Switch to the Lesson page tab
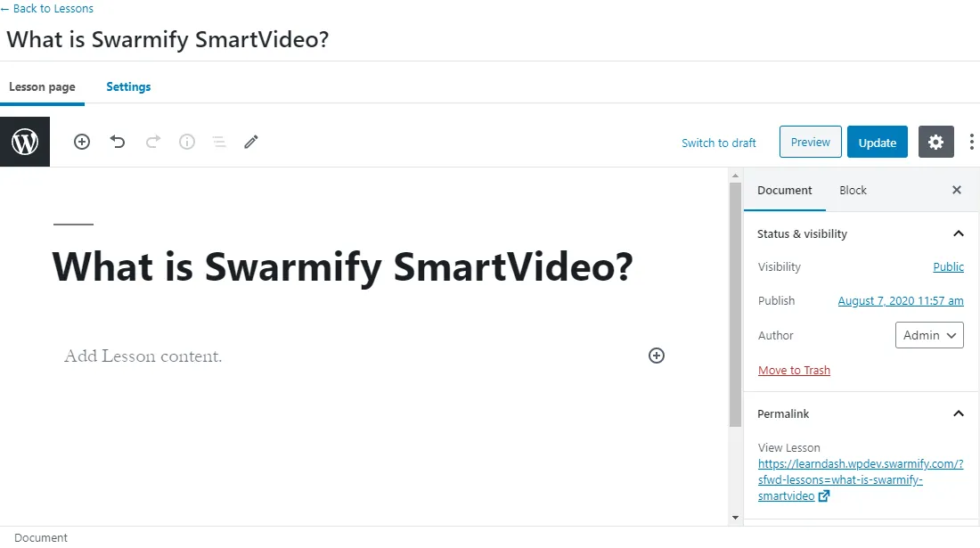 [42, 86]
